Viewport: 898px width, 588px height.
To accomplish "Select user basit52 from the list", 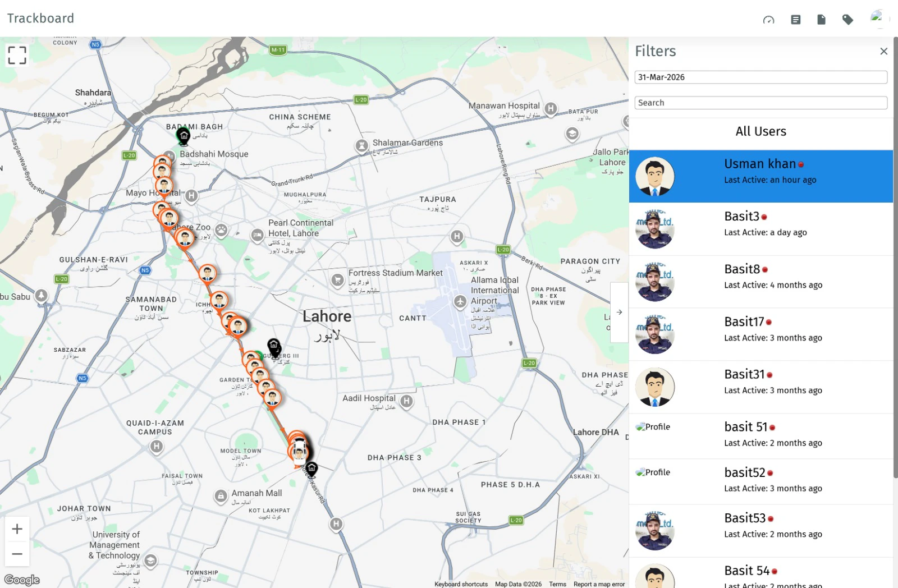I will (x=760, y=482).
